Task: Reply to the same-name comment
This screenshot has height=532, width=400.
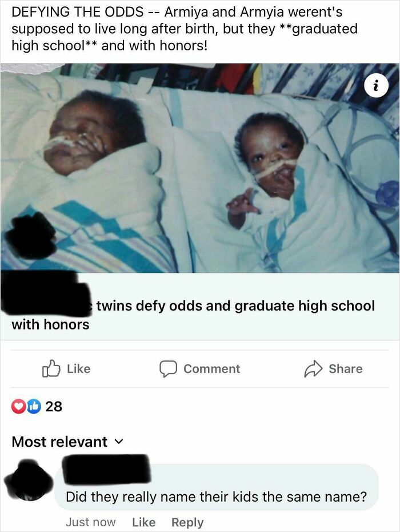Action: click(187, 522)
